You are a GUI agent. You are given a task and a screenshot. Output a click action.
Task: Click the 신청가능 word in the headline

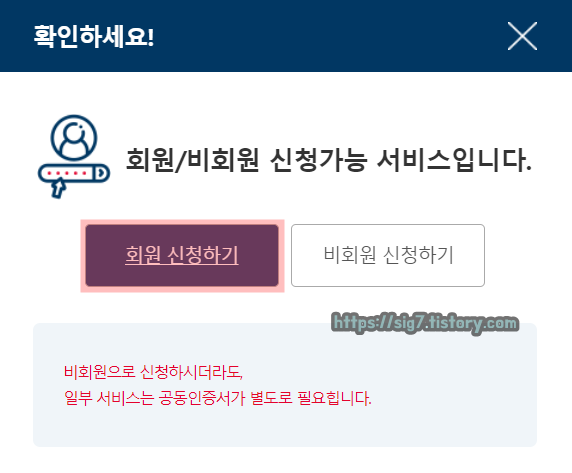click(x=318, y=160)
